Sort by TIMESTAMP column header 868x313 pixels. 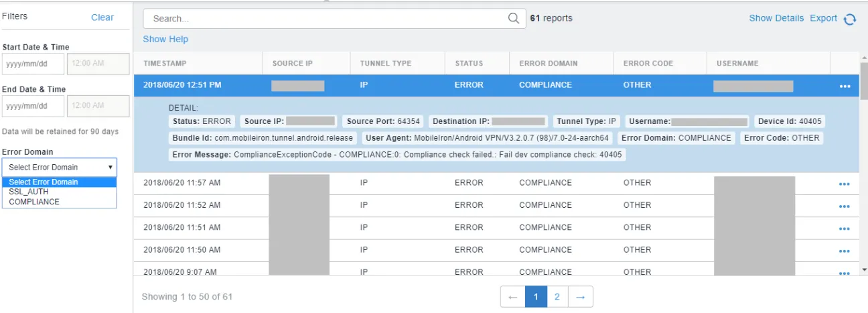165,63
